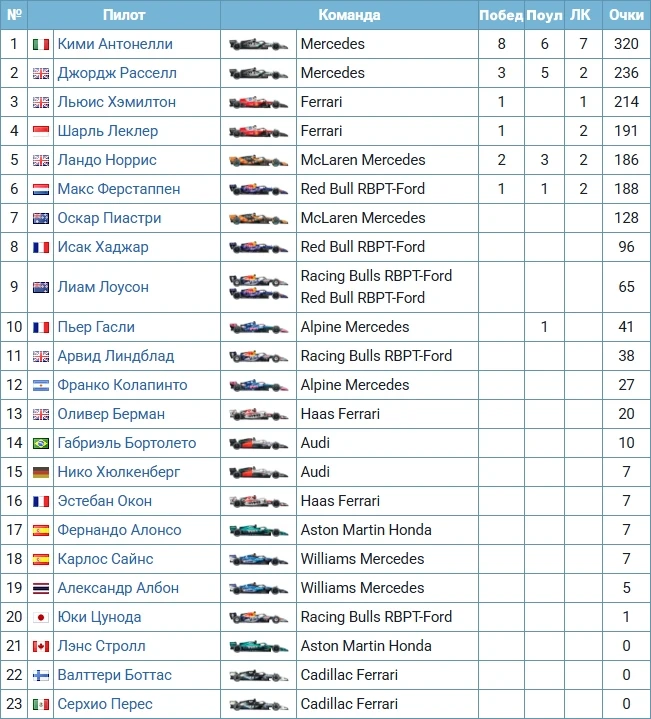Click the Cadillac car image in Боттас's row
Screen dimensions: 651x719
[x=259, y=675]
